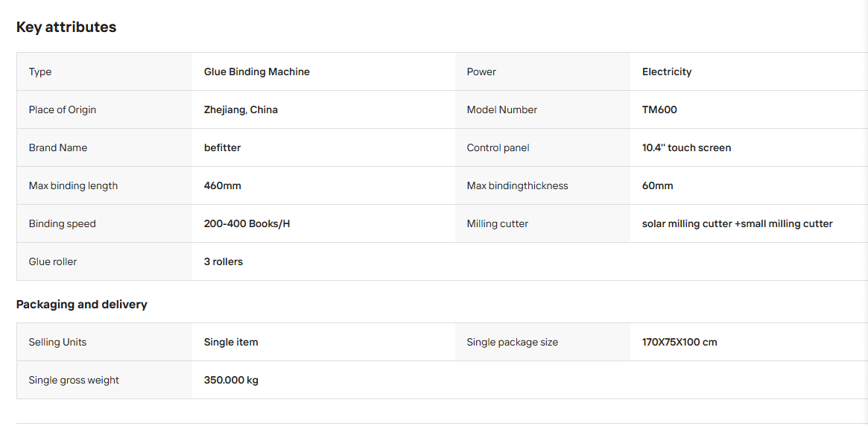The width and height of the screenshot is (868, 426).
Task: Select the Single item selling unit
Action: [231, 342]
